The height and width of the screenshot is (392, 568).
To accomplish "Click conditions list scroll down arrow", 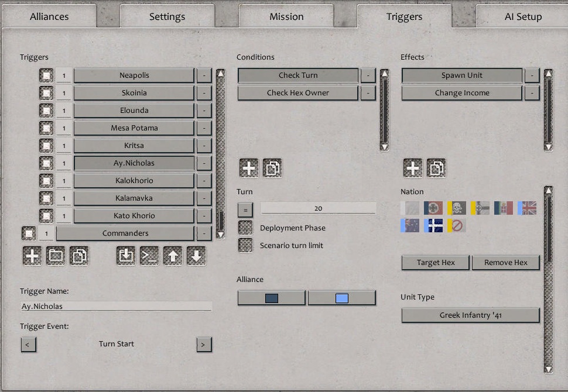I will click(384, 147).
